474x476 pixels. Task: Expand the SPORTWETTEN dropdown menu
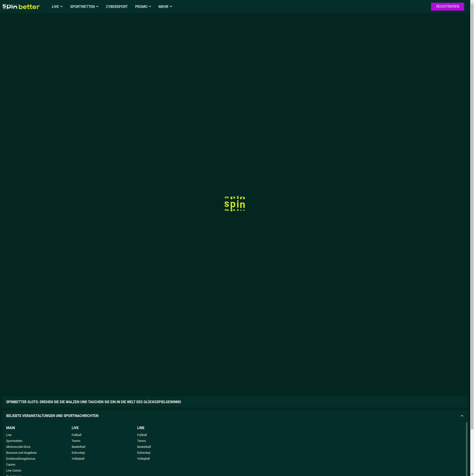(84, 7)
